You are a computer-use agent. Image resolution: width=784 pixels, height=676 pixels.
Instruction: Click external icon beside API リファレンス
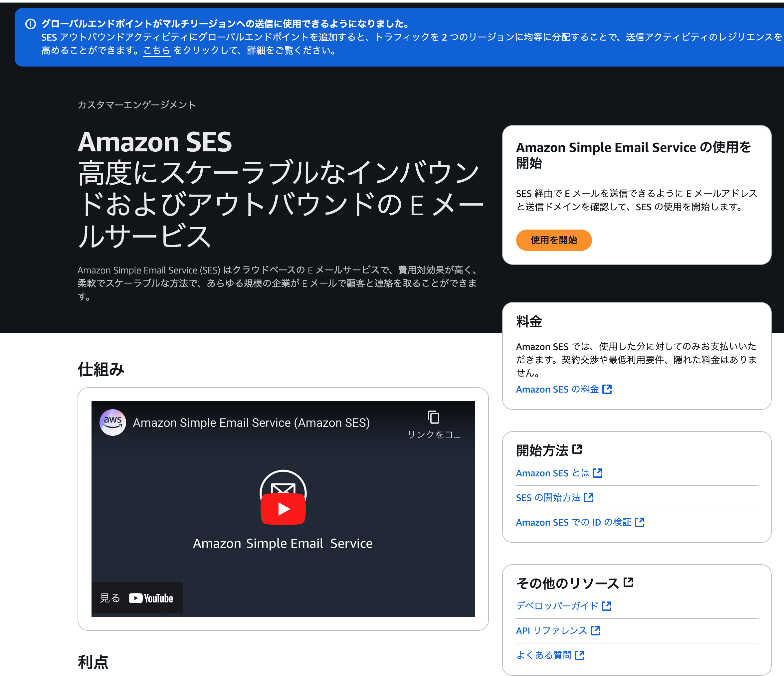pos(596,630)
